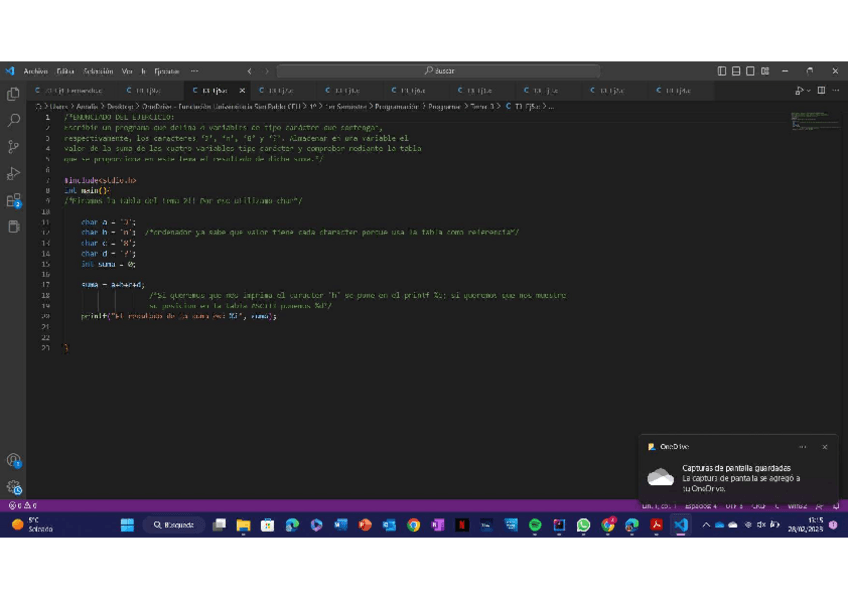Open the Selección menu
The height and width of the screenshot is (599, 848).
(x=98, y=71)
